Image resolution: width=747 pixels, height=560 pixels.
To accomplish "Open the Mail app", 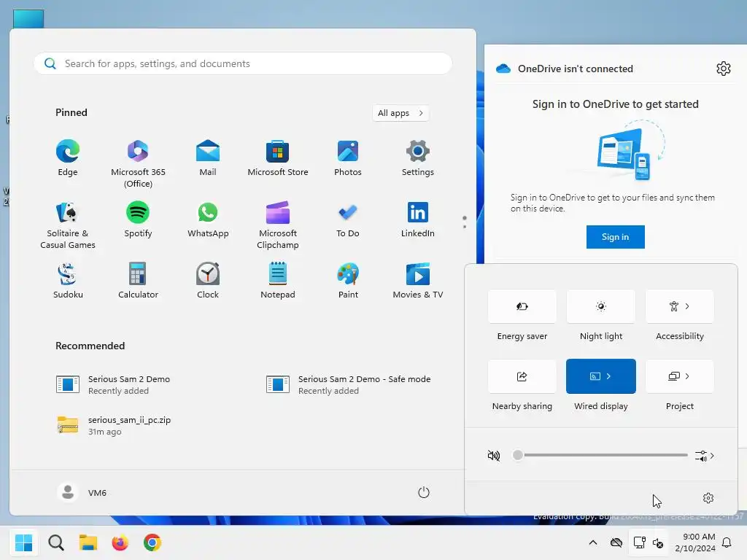I will 208,158.
